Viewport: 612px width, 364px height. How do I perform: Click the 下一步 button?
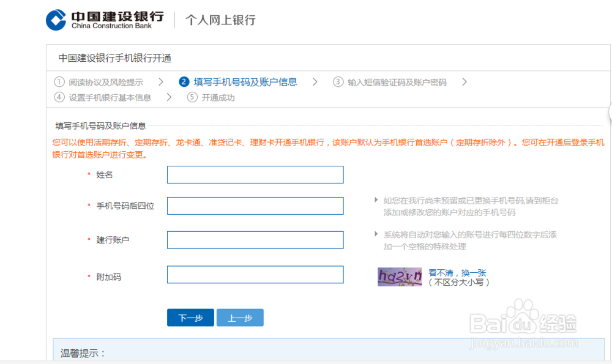click(x=190, y=318)
